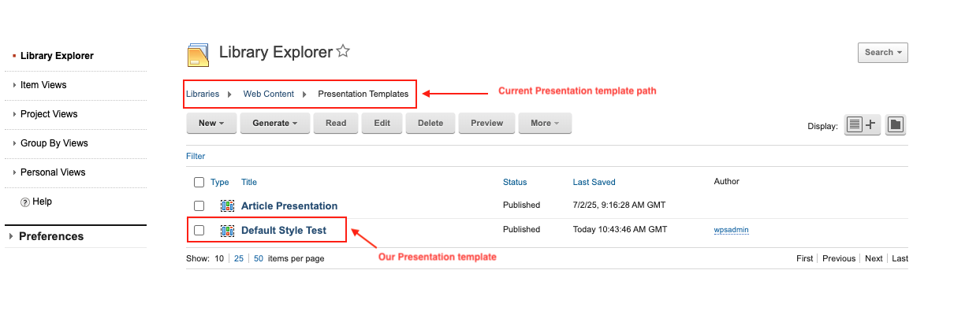The width and height of the screenshot is (980, 322).
Task: Switch display to list view icon
Action: (x=855, y=124)
